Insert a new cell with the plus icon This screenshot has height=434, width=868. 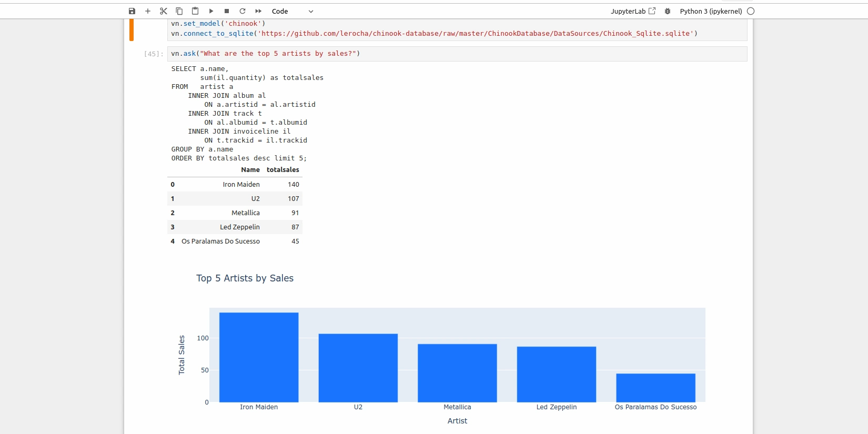coord(148,11)
